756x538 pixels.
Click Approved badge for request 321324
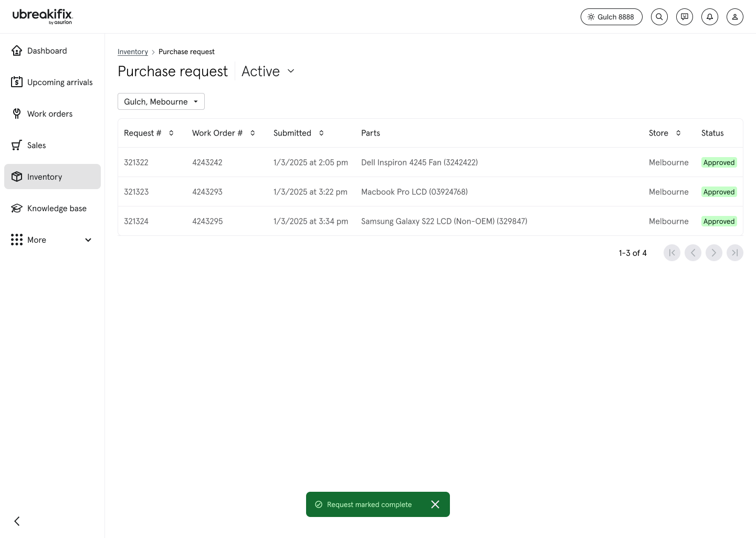719,221
